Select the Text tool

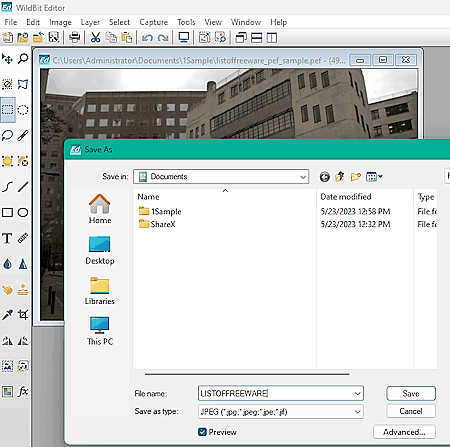click(x=7, y=238)
